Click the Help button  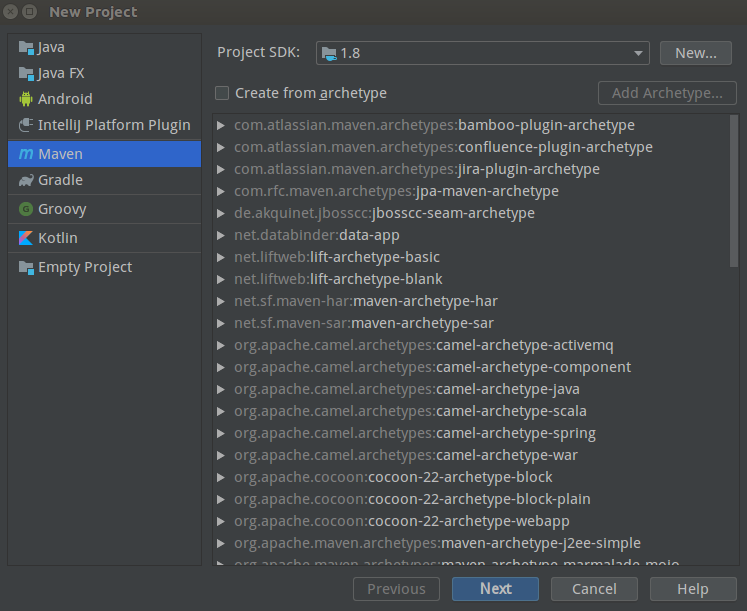click(693, 589)
